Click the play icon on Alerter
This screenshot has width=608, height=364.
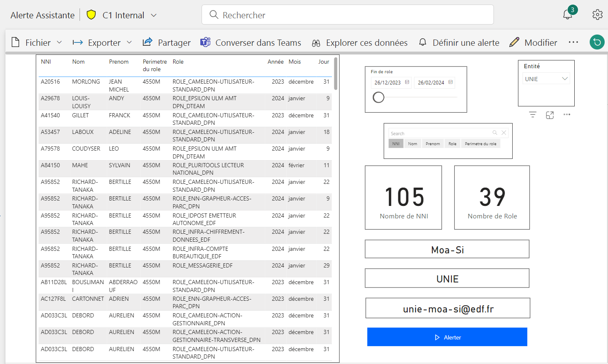pyautogui.click(x=437, y=337)
